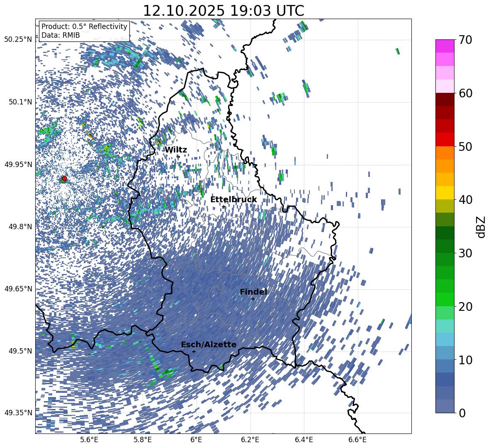Click the Wiltz location cross marker
This screenshot has width=491, height=448.
pyautogui.click(x=178, y=156)
